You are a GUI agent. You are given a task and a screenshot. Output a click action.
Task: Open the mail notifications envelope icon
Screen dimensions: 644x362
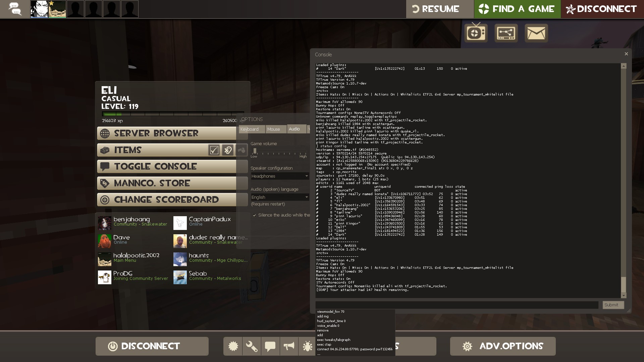click(x=536, y=33)
